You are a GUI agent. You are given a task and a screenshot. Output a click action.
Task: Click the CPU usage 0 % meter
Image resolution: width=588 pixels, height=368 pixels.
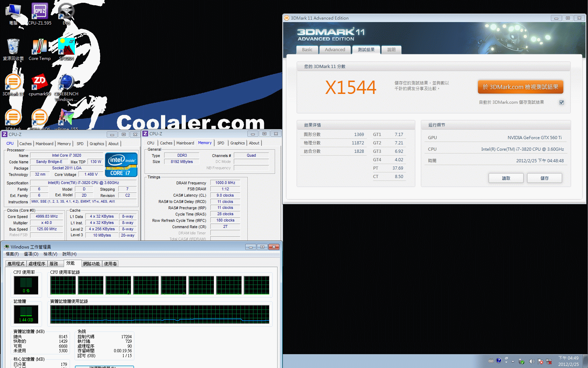tap(26, 285)
